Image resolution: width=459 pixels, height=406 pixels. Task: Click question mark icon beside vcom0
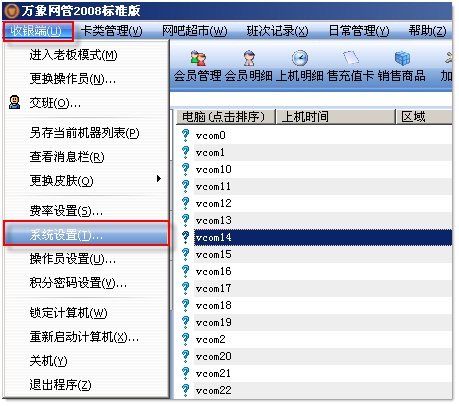[185, 135]
